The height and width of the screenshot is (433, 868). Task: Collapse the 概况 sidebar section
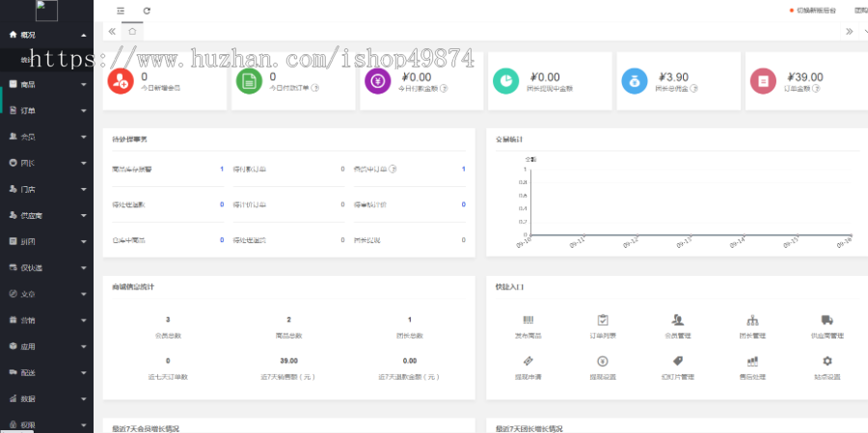click(46, 35)
